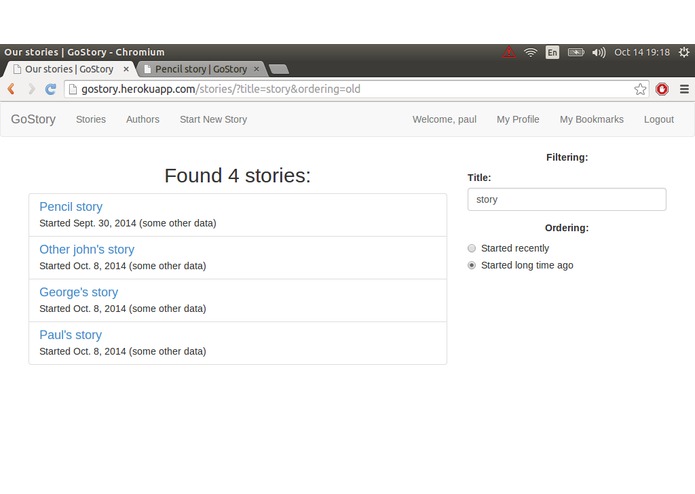Viewport: 695px width, 494px height.
Task: Open Stories in the navbar
Action: [x=91, y=119]
